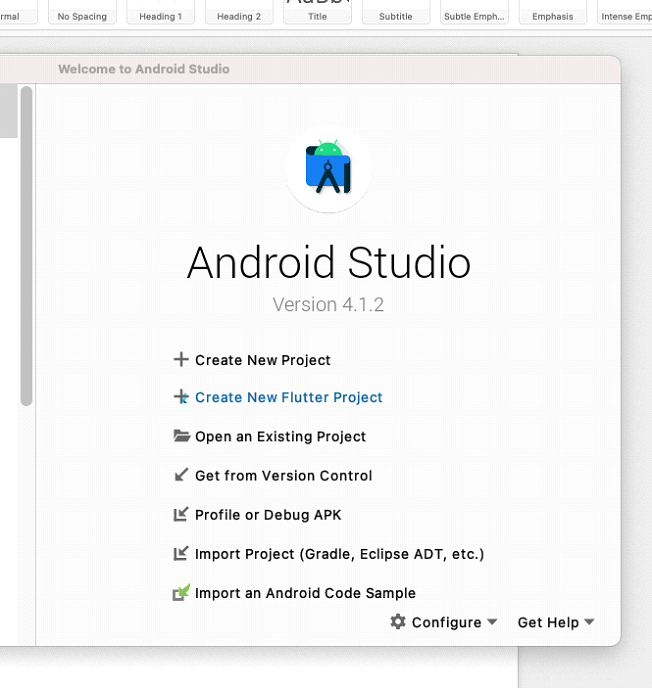Click the Welcome to Android Studio title bar
Image resolution: width=652 pixels, height=688 pixels.
pos(310,69)
